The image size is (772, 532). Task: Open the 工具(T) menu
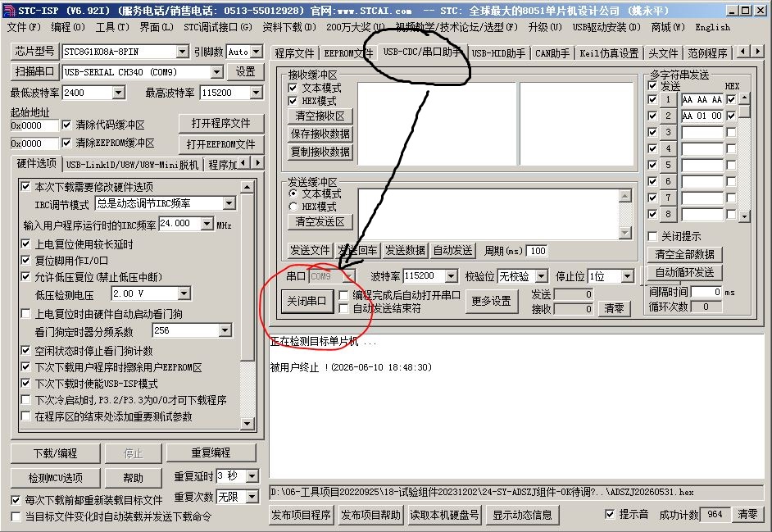click(112, 27)
